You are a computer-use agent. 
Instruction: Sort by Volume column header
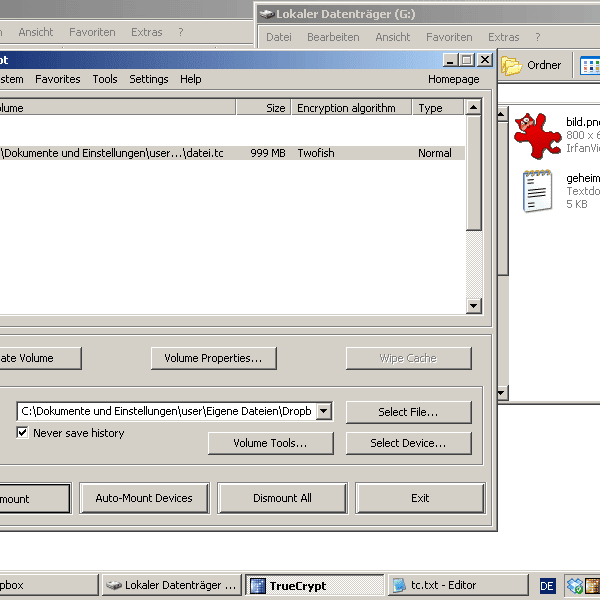point(117,108)
